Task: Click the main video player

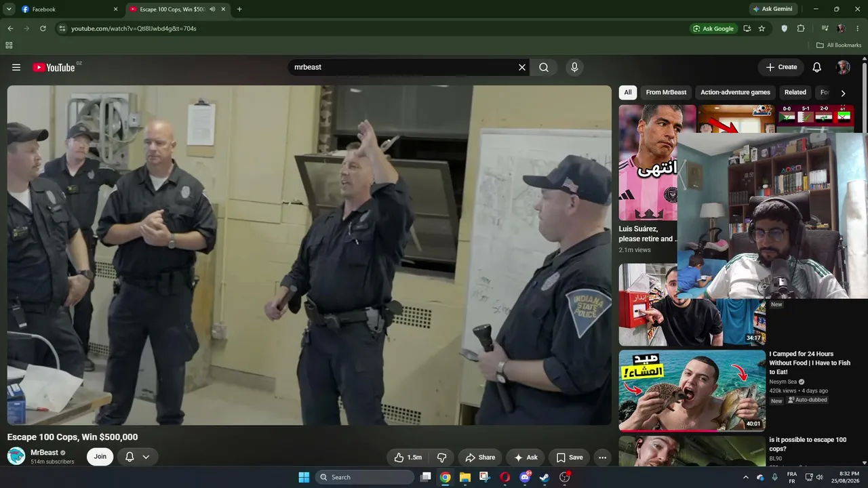Action: tap(309, 255)
